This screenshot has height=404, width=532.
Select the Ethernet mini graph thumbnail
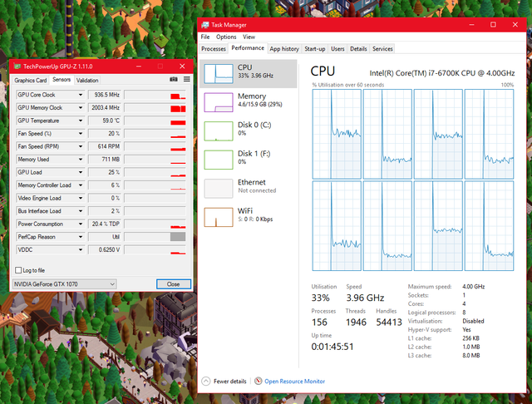point(219,188)
